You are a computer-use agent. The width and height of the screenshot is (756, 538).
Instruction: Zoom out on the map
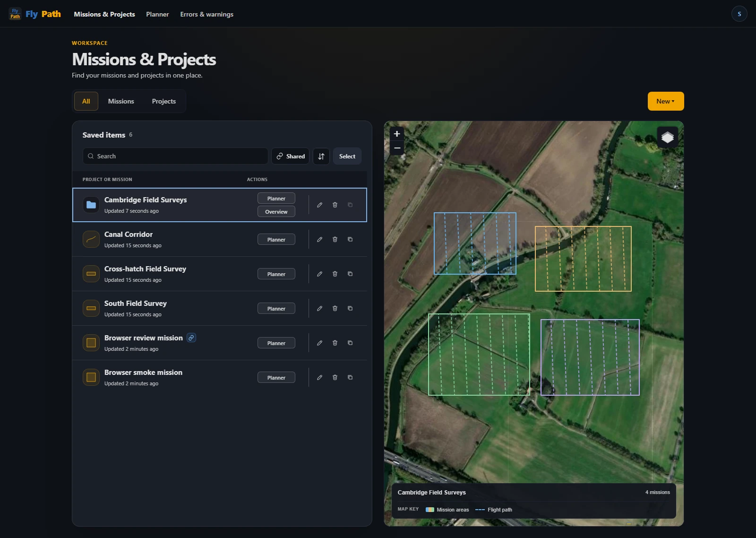(x=397, y=148)
